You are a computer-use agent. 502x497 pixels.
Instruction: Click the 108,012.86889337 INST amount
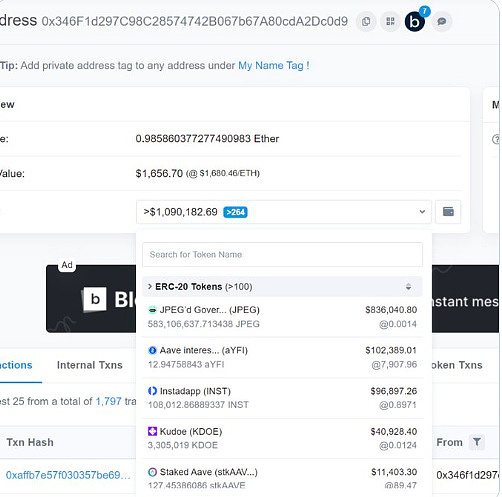198,405
